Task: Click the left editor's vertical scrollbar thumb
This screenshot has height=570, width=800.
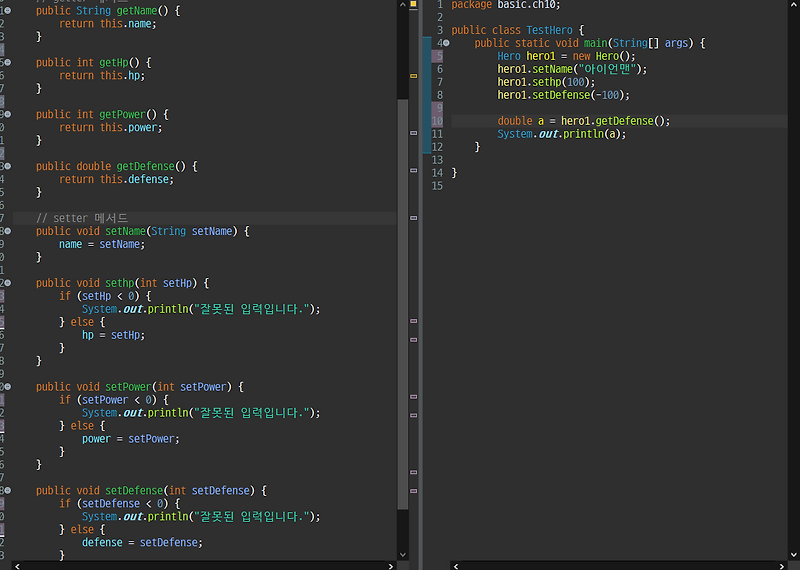Action: (x=403, y=304)
